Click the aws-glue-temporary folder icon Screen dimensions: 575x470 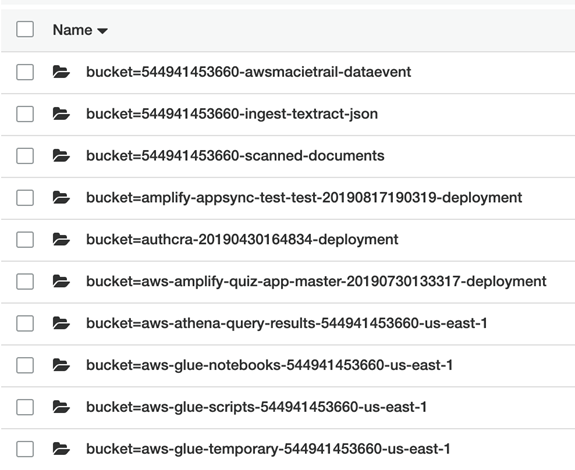click(x=61, y=449)
